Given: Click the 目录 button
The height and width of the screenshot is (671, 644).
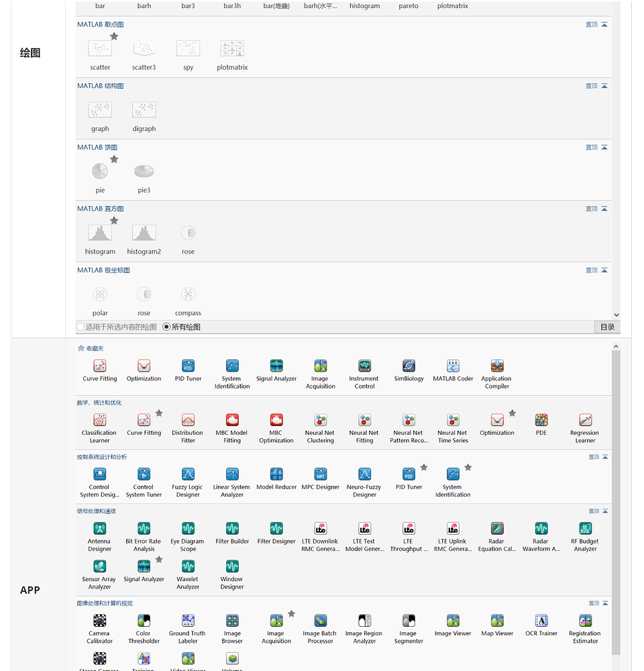Looking at the screenshot, I should point(608,327).
